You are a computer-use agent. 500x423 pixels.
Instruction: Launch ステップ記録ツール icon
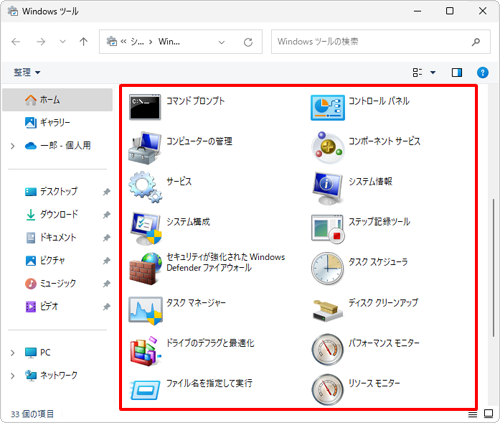328,229
